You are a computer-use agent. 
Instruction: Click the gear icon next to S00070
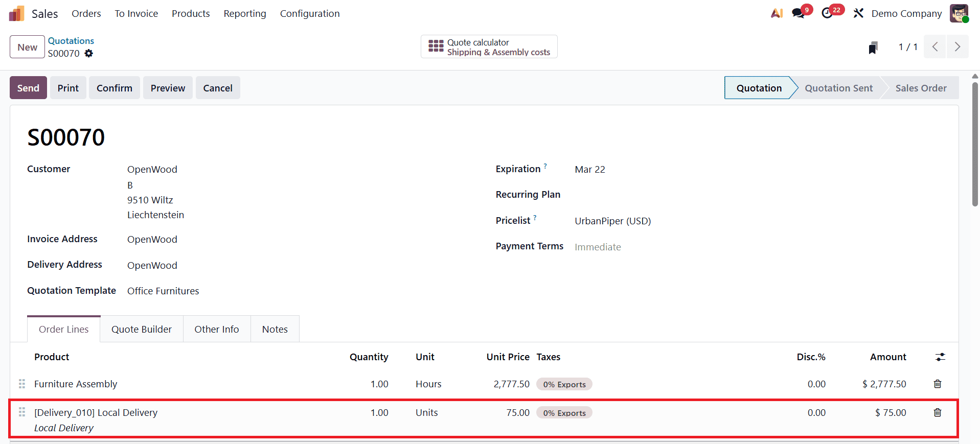coord(89,53)
